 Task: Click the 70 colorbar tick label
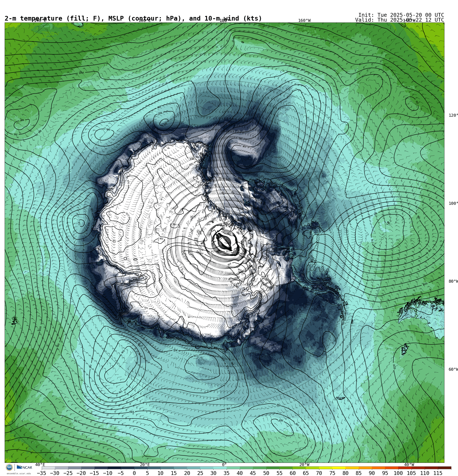(x=319, y=473)
